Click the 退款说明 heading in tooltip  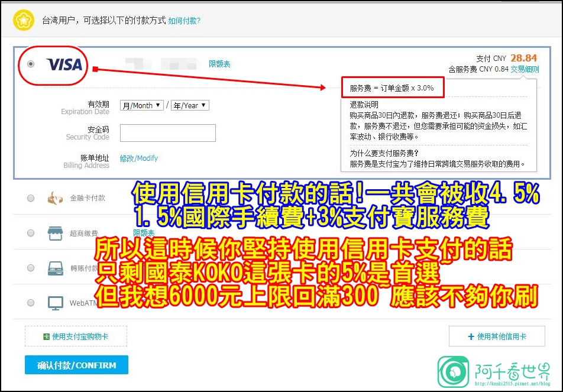click(364, 105)
